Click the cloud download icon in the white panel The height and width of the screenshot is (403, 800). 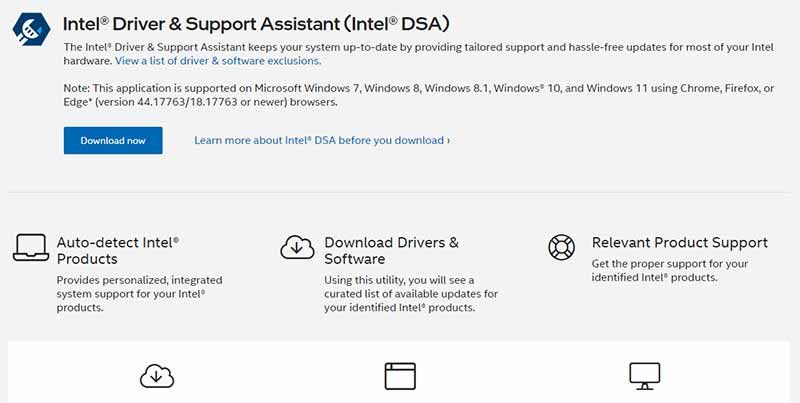157,376
